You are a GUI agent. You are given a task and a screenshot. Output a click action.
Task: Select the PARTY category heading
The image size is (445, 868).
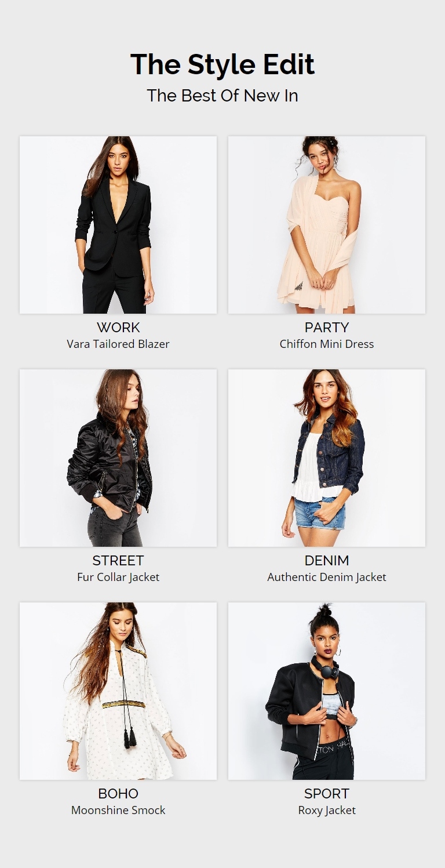tap(327, 327)
